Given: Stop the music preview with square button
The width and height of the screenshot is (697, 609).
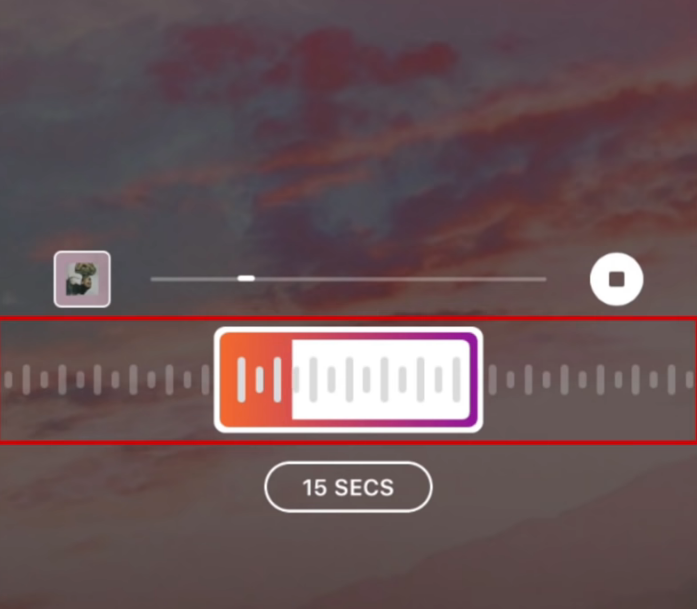Looking at the screenshot, I should [617, 279].
